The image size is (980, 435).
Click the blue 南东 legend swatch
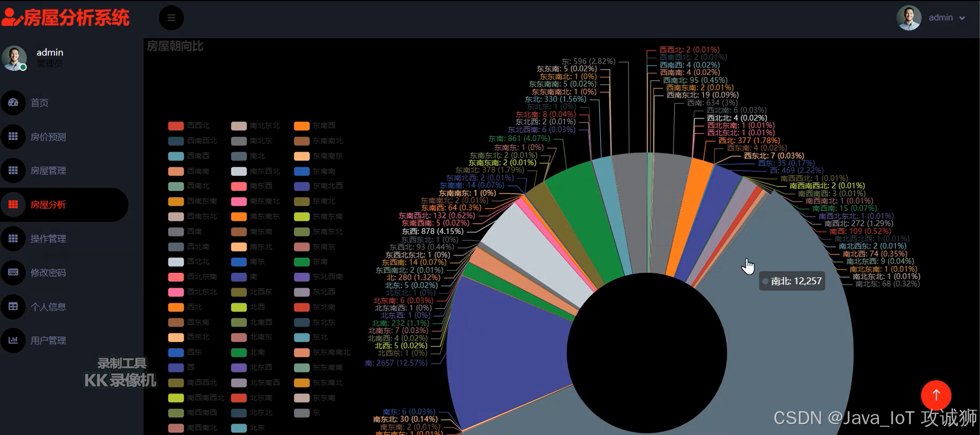click(238, 262)
